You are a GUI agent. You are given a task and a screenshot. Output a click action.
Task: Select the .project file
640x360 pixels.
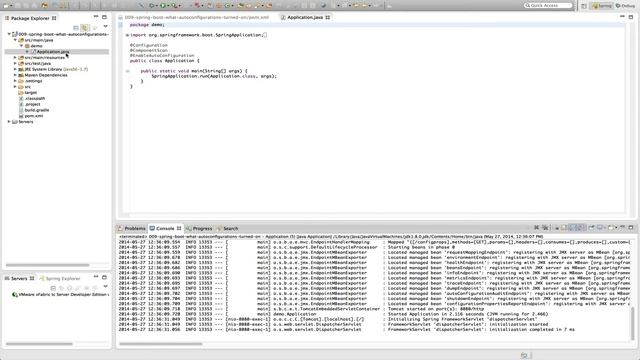32,104
